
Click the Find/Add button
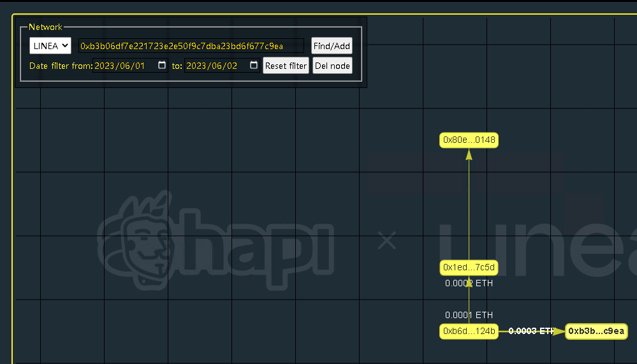(332, 46)
